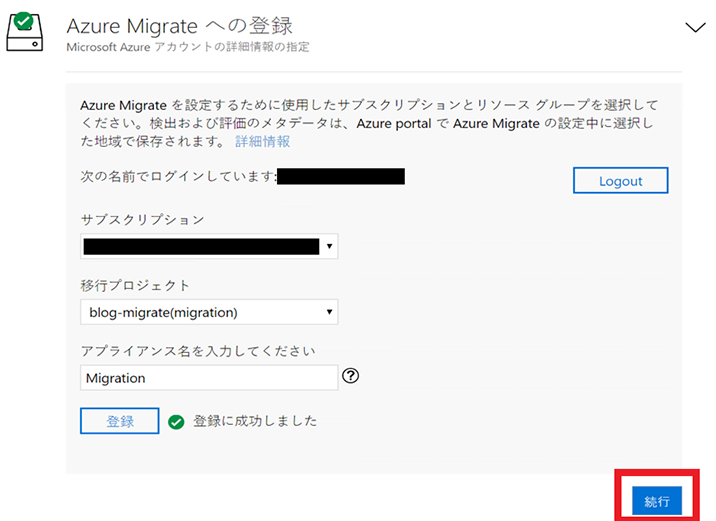Screen dimensions: 716x521
Task: Click the アプライアンス名を入力してください label
Action: point(198,351)
